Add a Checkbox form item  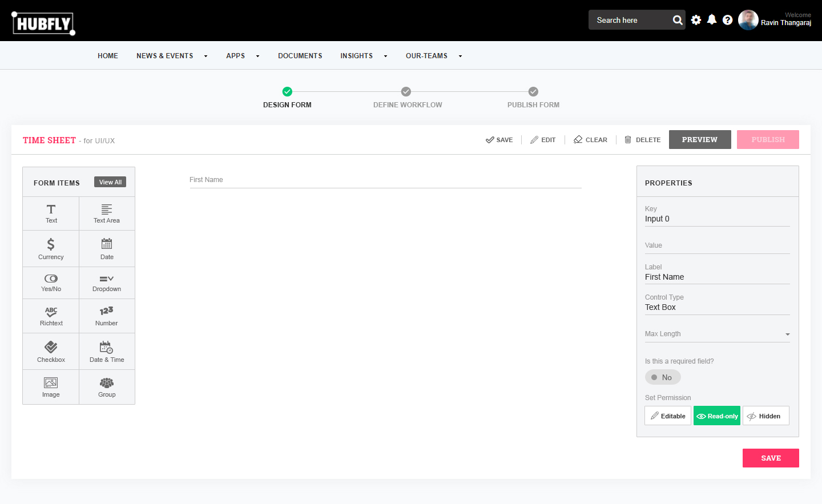point(51,352)
